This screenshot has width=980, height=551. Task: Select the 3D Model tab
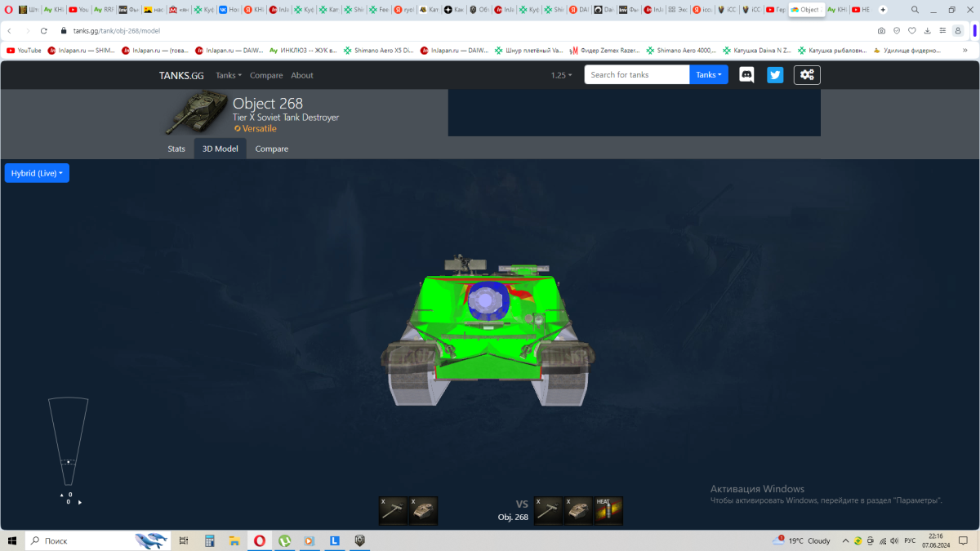point(220,149)
